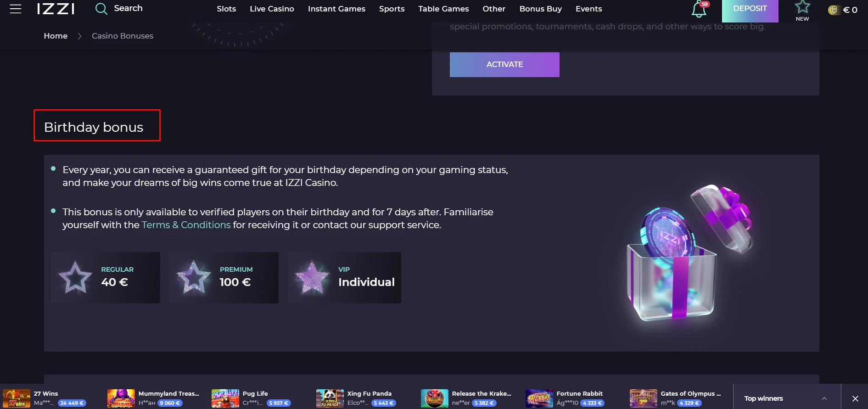Click the ACTIVATE button
Screen dimensions: 868x409
pos(504,64)
